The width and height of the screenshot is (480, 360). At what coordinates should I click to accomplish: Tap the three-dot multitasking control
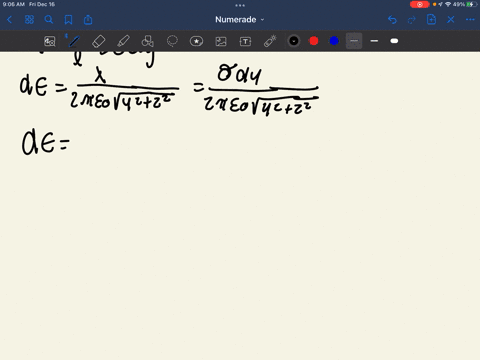pyautogui.click(x=240, y=5)
